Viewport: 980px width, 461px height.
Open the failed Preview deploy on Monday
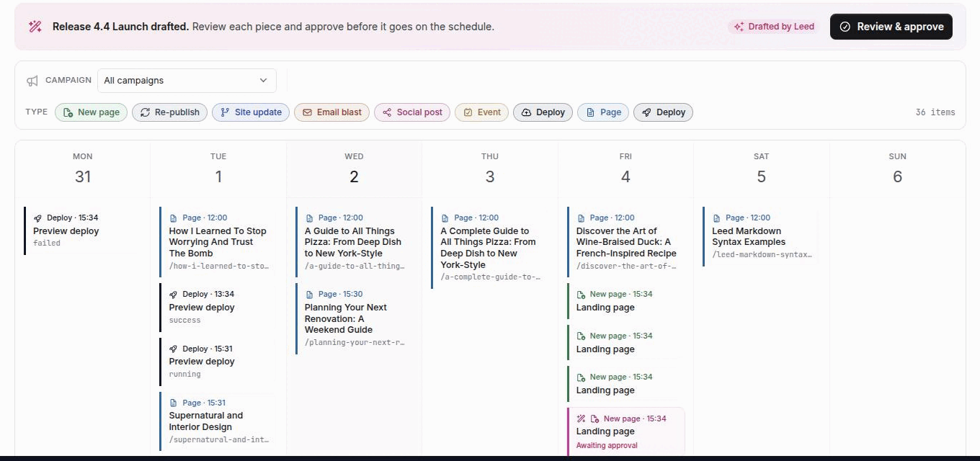point(82,230)
